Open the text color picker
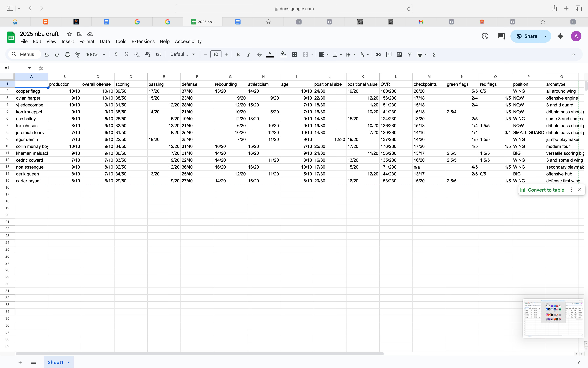Screen dimensions: 588x368 pyautogui.click(x=270, y=55)
